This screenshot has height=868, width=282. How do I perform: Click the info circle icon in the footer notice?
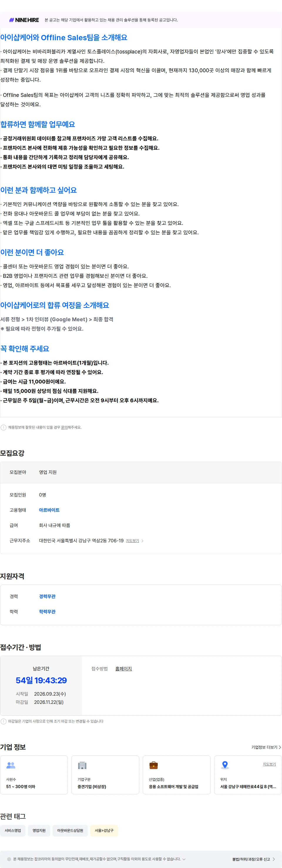pos(9,859)
